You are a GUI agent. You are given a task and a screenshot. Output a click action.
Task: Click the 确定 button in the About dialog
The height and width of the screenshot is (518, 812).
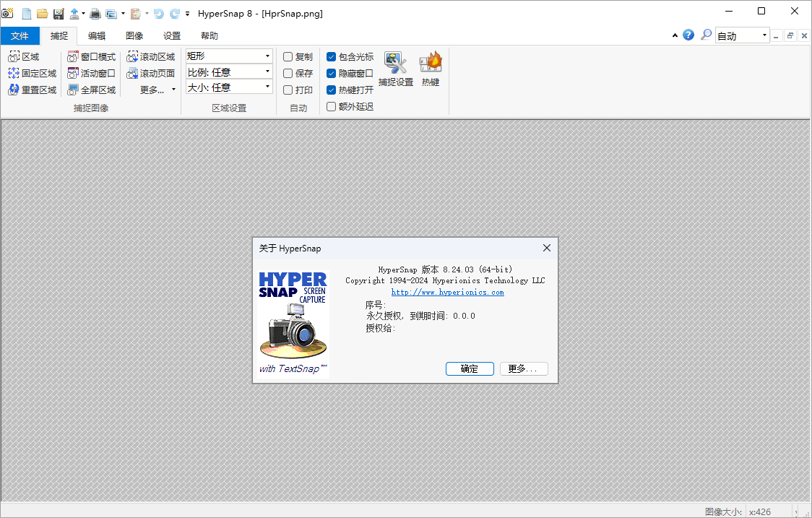470,368
